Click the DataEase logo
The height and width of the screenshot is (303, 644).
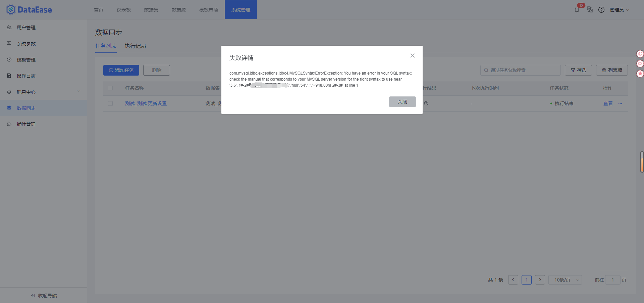[x=29, y=10]
